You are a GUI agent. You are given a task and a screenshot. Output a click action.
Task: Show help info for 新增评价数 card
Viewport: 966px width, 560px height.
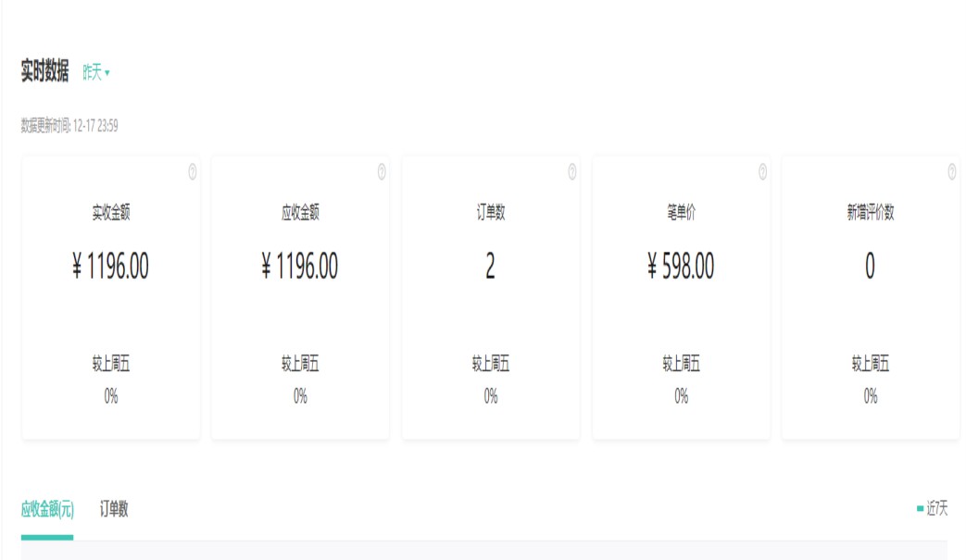click(x=951, y=171)
